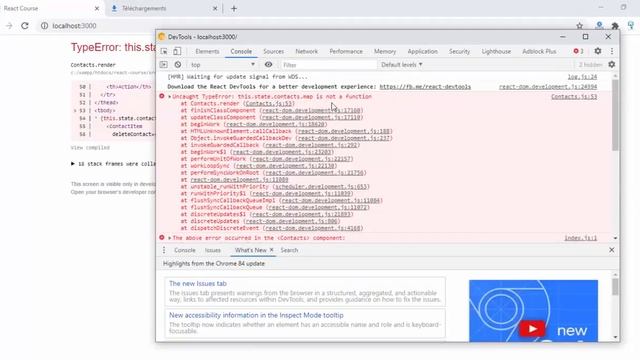This screenshot has height=360, width=640.
Task: Open console settings gear beside hidden count
Action: pos(611,64)
